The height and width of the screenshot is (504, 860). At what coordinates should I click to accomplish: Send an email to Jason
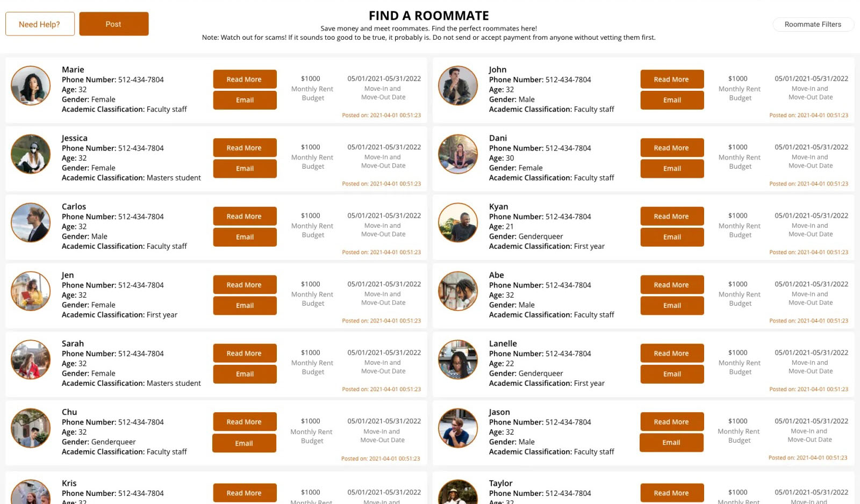[671, 443]
